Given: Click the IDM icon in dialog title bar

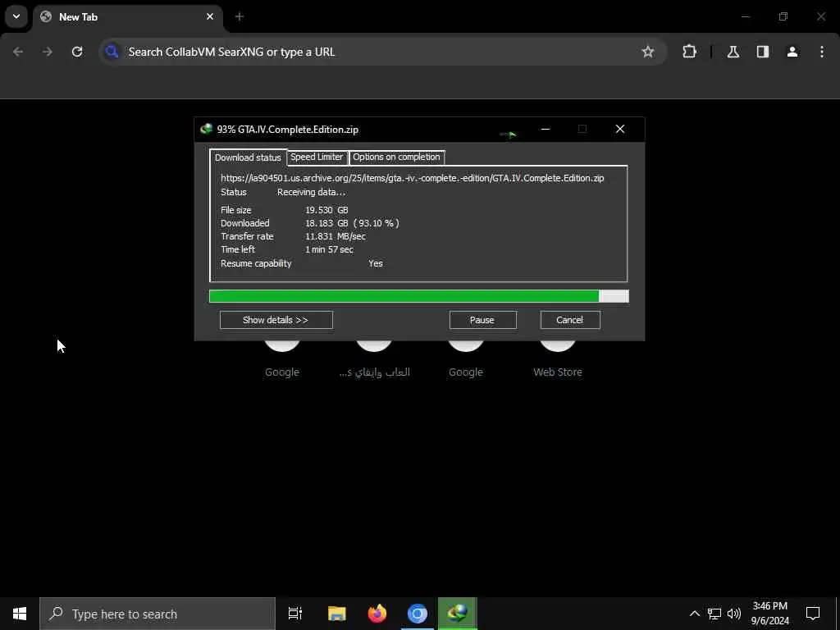Looking at the screenshot, I should [x=206, y=129].
